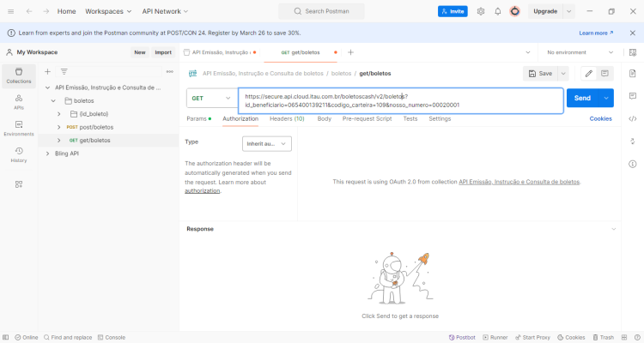Switch to API Emissão, Instrução tab
The height and width of the screenshot is (343, 644).
tap(221, 52)
